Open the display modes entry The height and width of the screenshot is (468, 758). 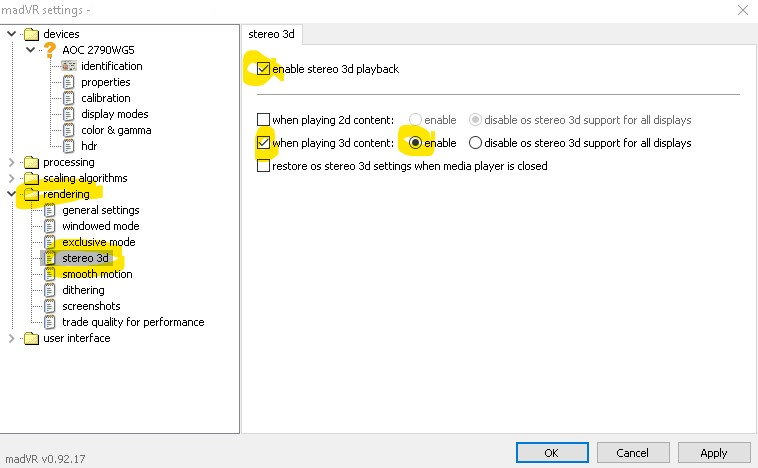115,114
